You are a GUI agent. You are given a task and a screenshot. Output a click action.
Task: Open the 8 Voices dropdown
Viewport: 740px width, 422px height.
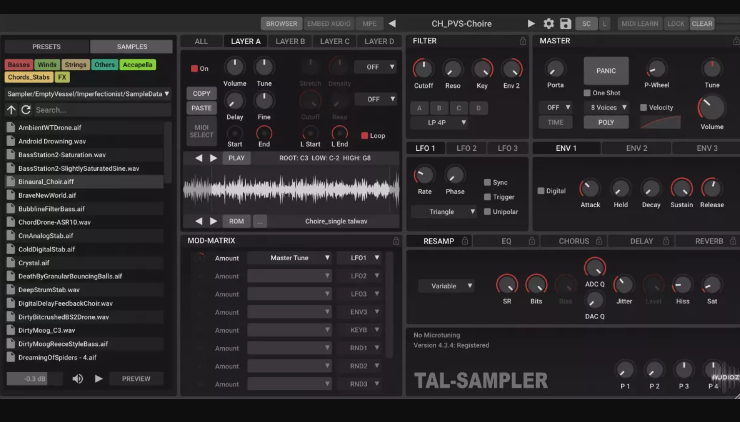[606, 108]
